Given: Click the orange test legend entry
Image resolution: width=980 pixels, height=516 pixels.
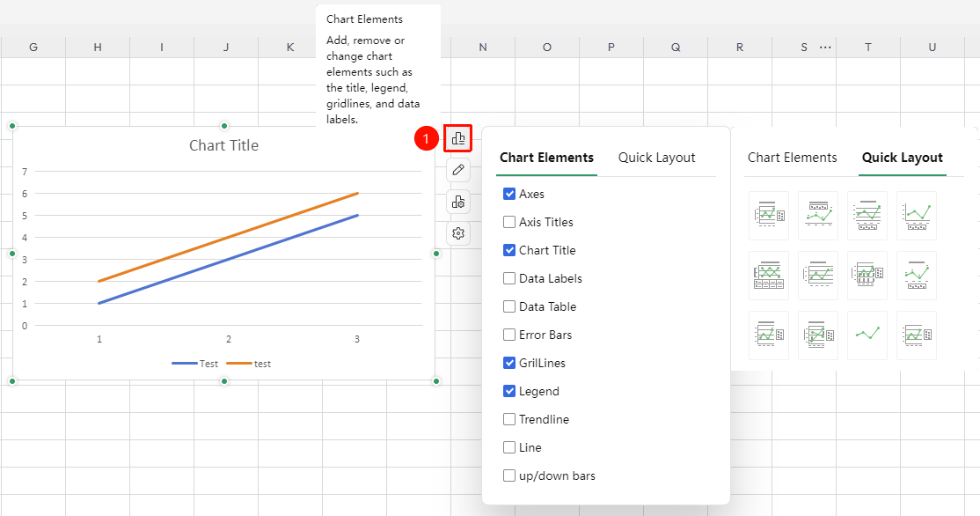Looking at the screenshot, I should point(249,364).
